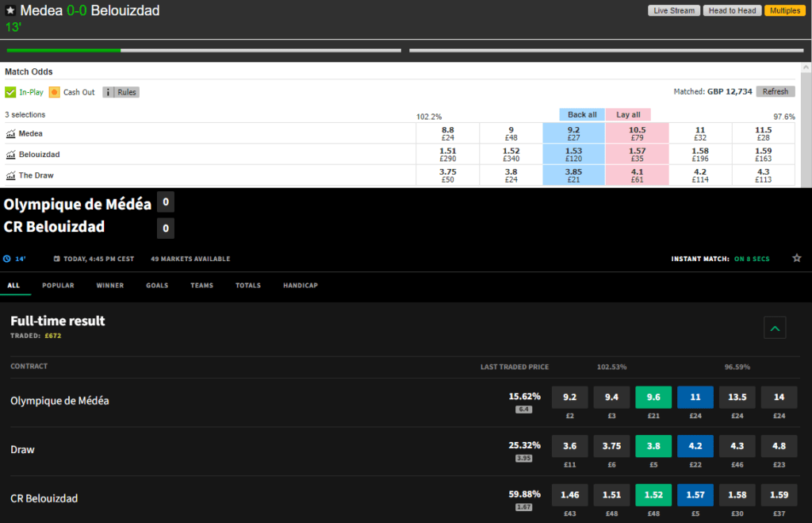Click the Multiples button
Screen dimensions: 812x523
pos(784,10)
